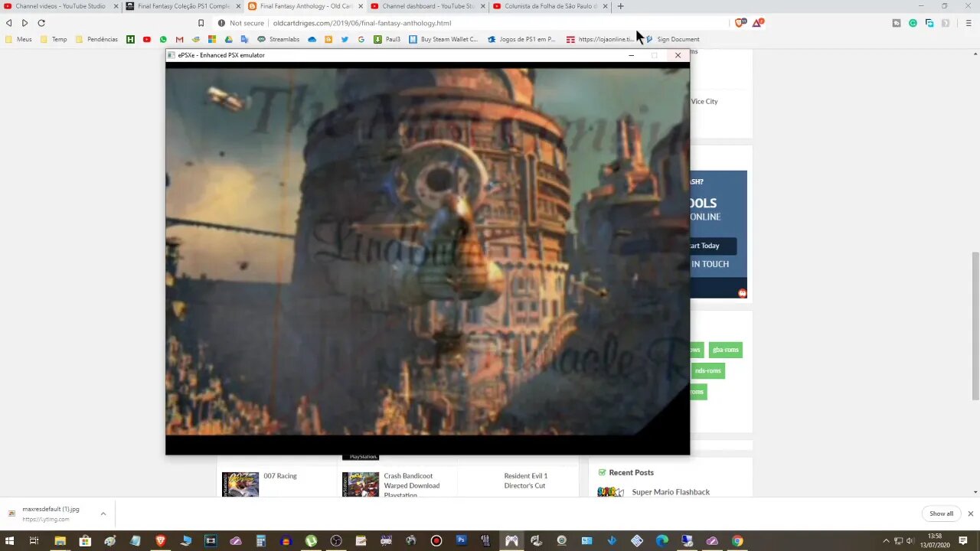Open Resident Evil 1 Director's Cut link
Image resolution: width=980 pixels, height=551 pixels.
click(x=526, y=481)
